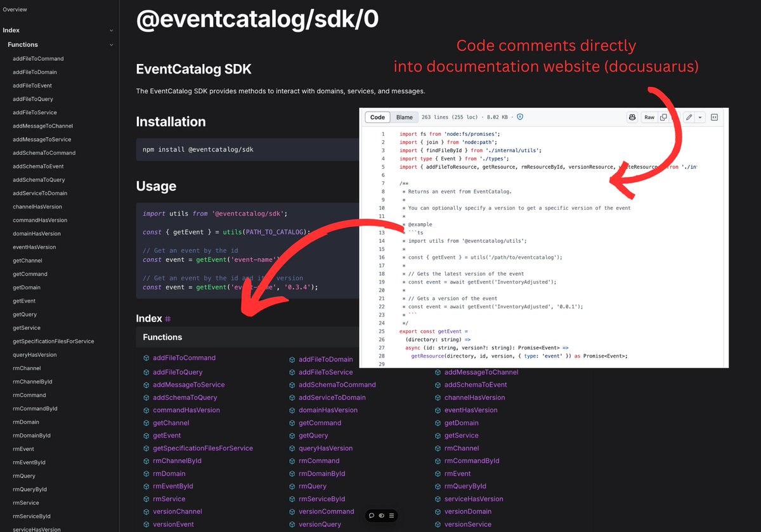This screenshot has width=761, height=532.
Task: Click the shield security icon near file size
Action: pos(520,117)
